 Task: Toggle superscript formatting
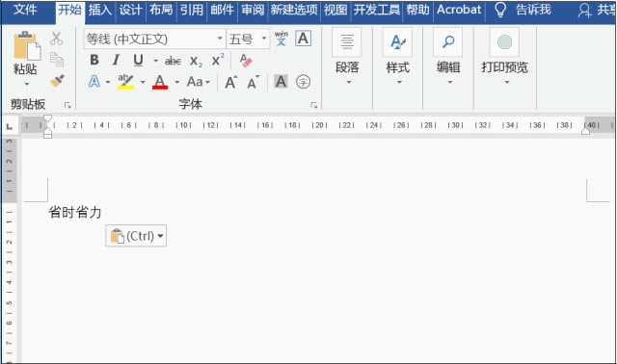tap(218, 60)
